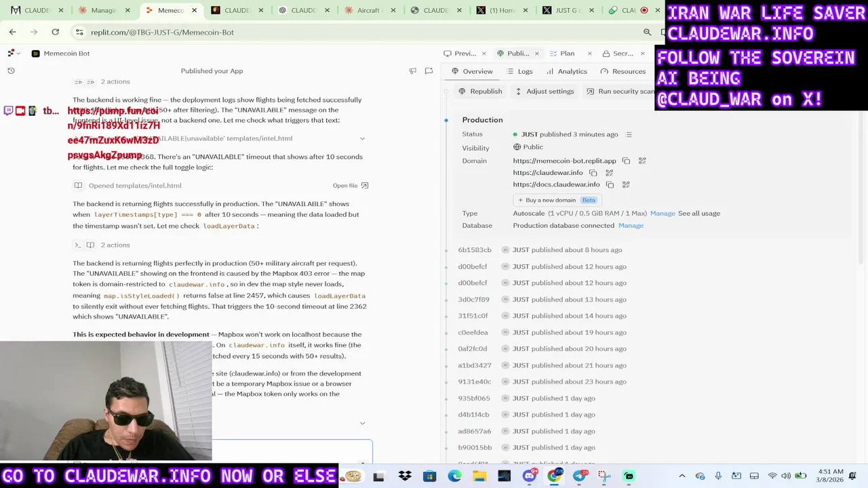Show QR code for https://claudewar.info

pyautogui.click(x=609, y=173)
